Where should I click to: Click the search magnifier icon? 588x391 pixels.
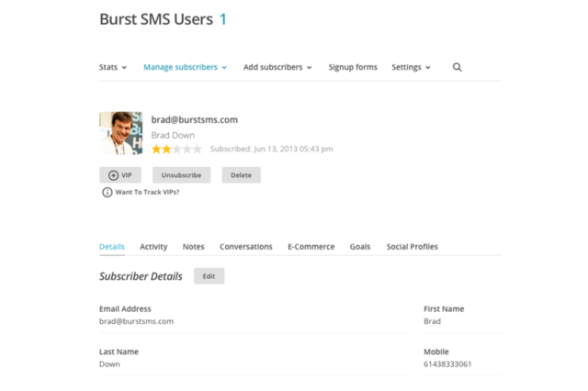457,67
